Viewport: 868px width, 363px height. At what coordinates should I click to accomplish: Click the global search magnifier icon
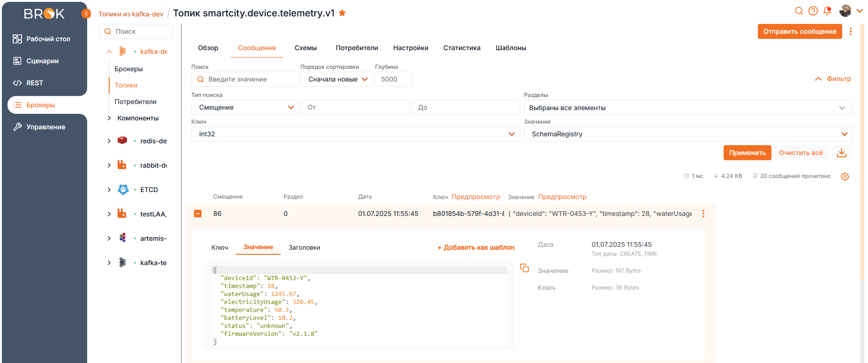pos(799,11)
